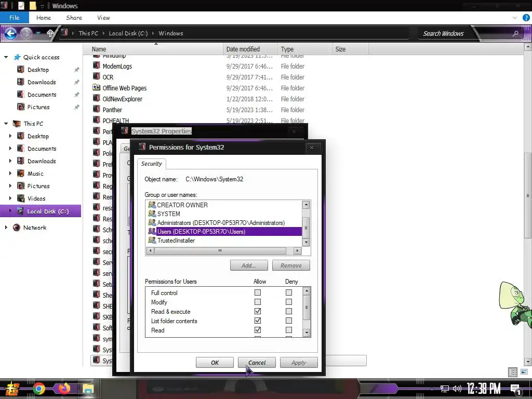
Task: Click the Panther folder icon
Action: [96, 110]
